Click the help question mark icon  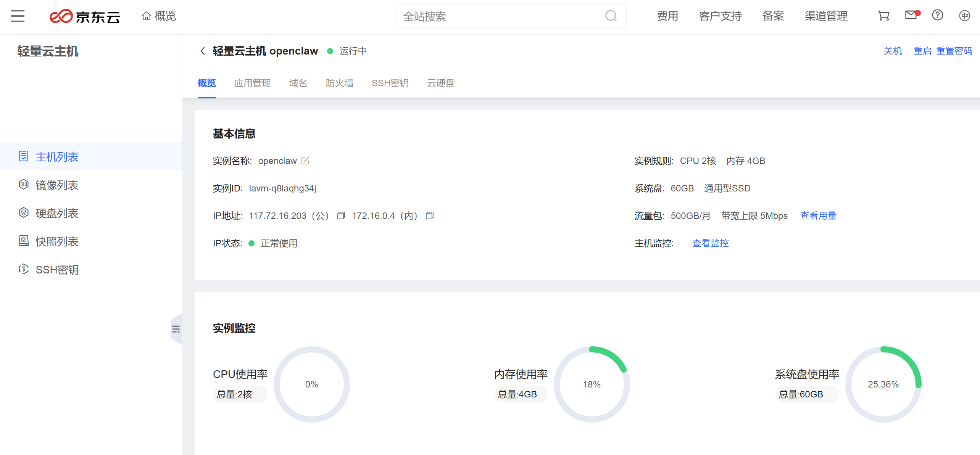coord(937,15)
